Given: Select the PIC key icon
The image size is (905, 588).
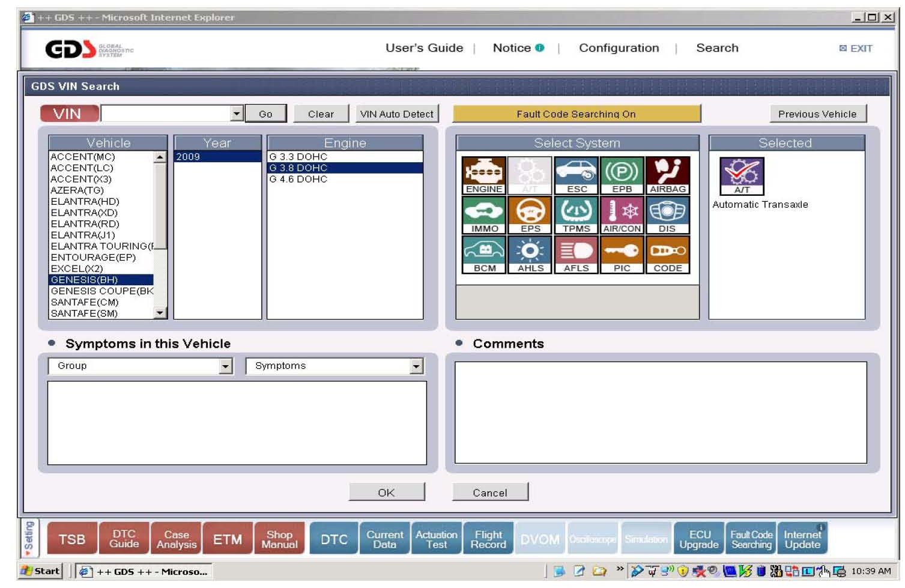Looking at the screenshot, I should [x=622, y=255].
